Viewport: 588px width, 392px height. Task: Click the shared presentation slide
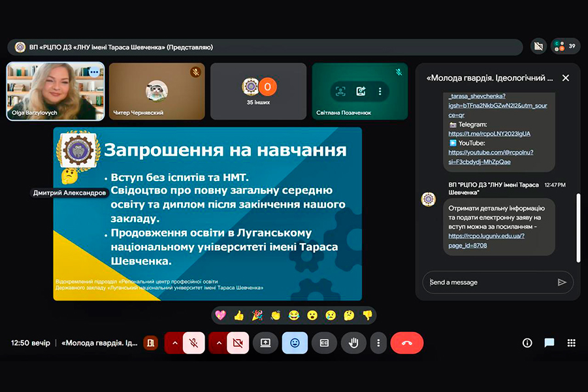click(x=207, y=214)
